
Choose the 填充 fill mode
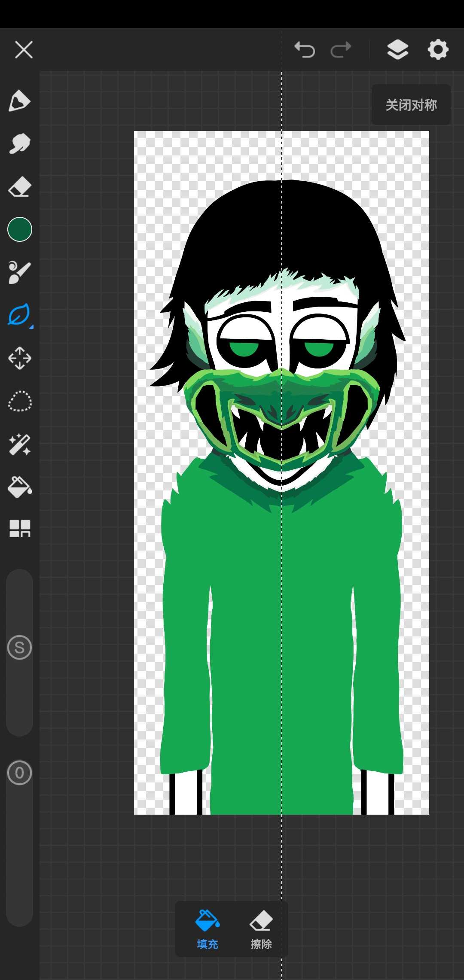[208, 930]
